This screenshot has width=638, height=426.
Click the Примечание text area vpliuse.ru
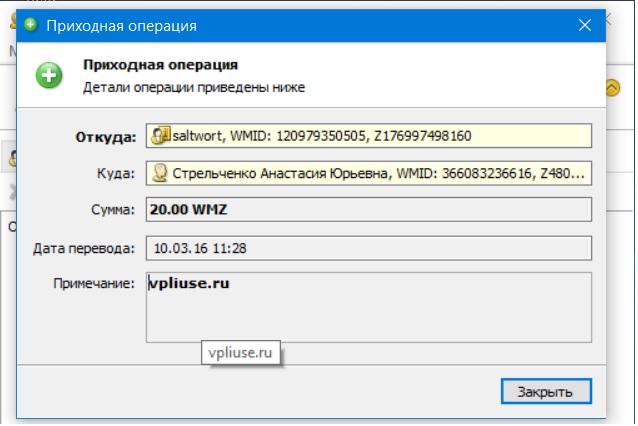[x=369, y=307]
